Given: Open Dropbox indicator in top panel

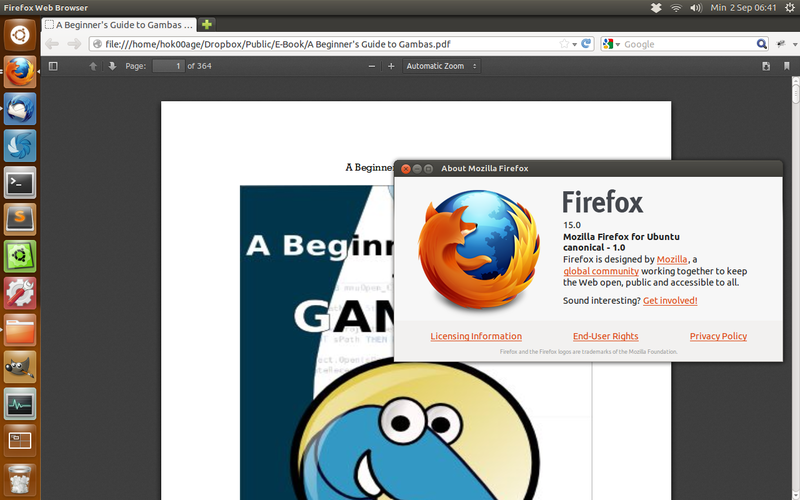Looking at the screenshot, I should pos(656,8).
